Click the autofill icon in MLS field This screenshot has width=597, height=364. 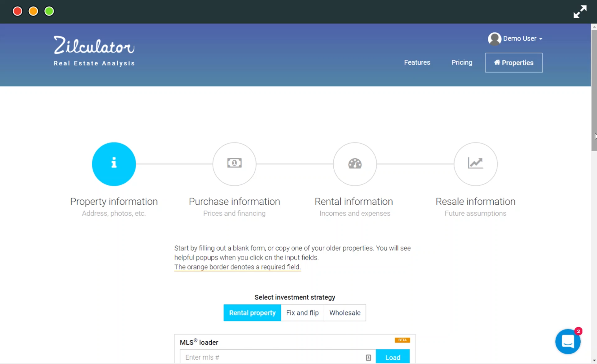point(368,357)
